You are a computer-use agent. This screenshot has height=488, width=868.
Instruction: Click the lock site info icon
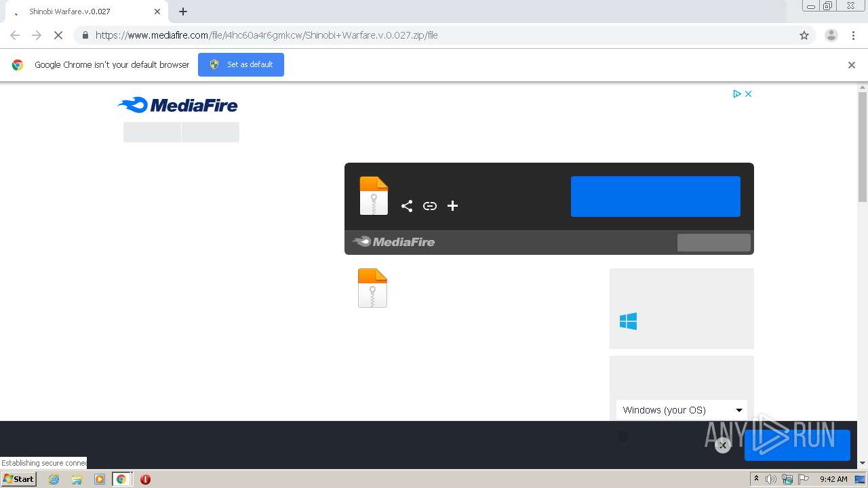(85, 35)
